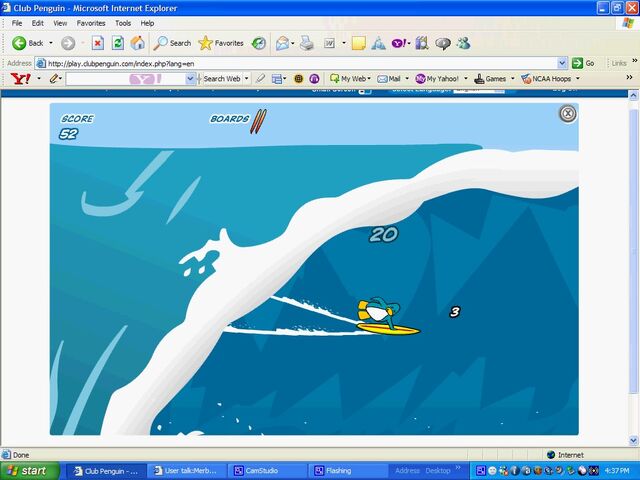Screen dimensions: 640x480
Task: Click the taskbar clock 4:37 PM
Action: pyautogui.click(x=617, y=471)
